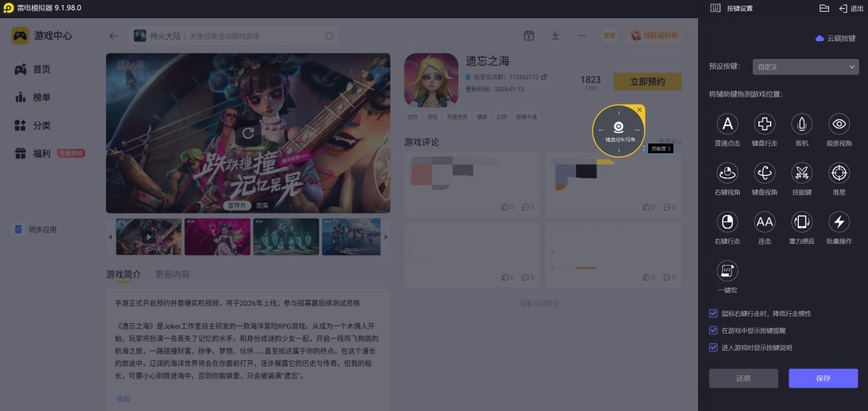The width and height of the screenshot is (868, 411).
Task: Click the 去评论 link
Action: (x=669, y=142)
